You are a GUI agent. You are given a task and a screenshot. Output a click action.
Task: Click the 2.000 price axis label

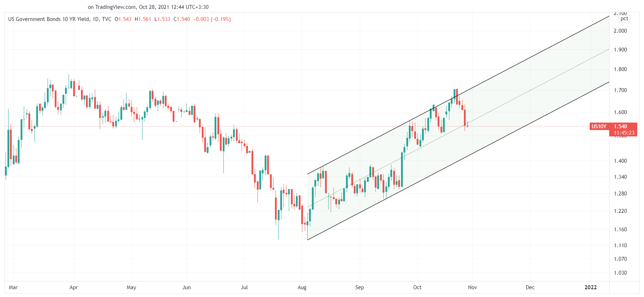point(621,31)
